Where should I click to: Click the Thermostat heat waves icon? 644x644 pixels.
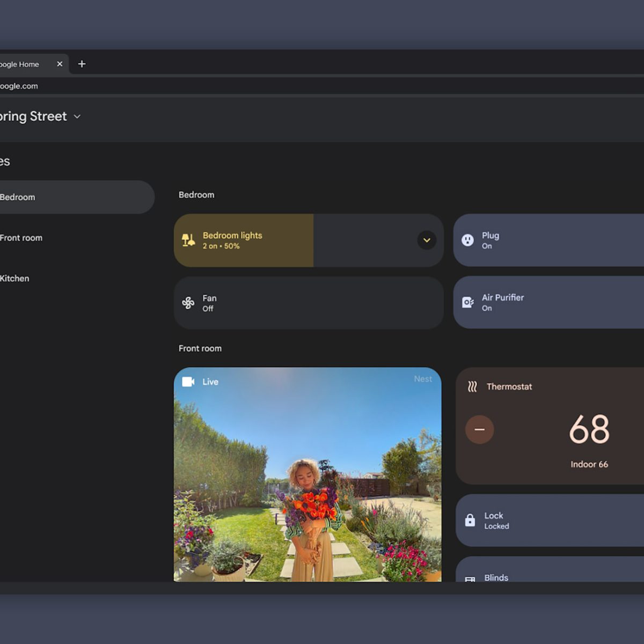pos(472,386)
